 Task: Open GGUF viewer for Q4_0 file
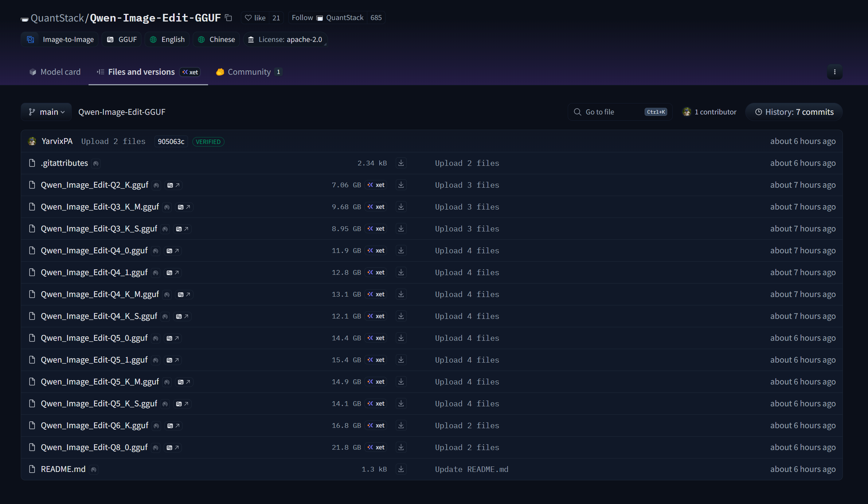coord(173,251)
